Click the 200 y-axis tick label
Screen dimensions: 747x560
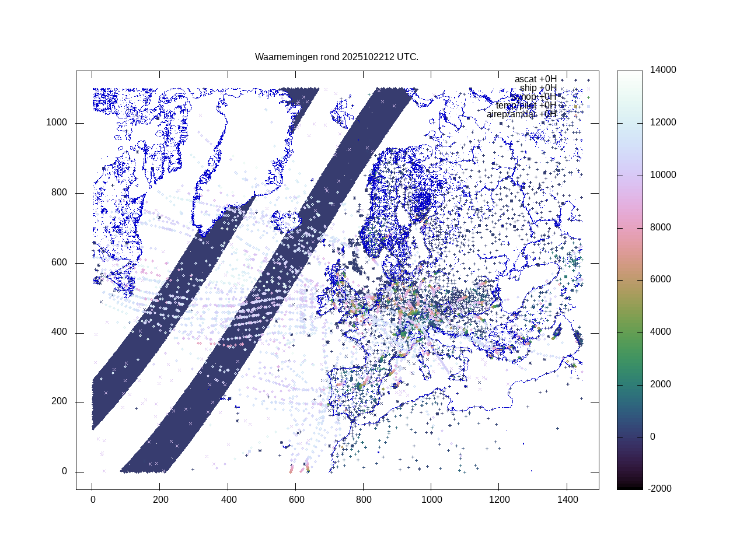(59, 402)
